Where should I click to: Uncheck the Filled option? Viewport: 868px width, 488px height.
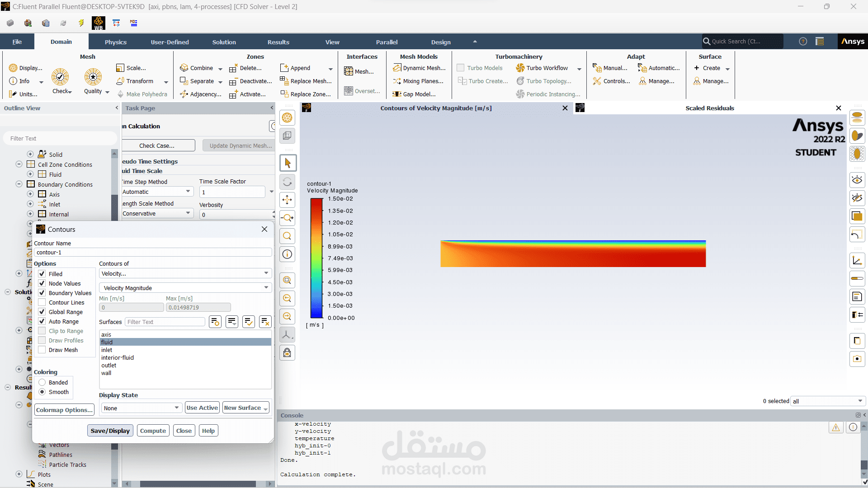click(42, 274)
